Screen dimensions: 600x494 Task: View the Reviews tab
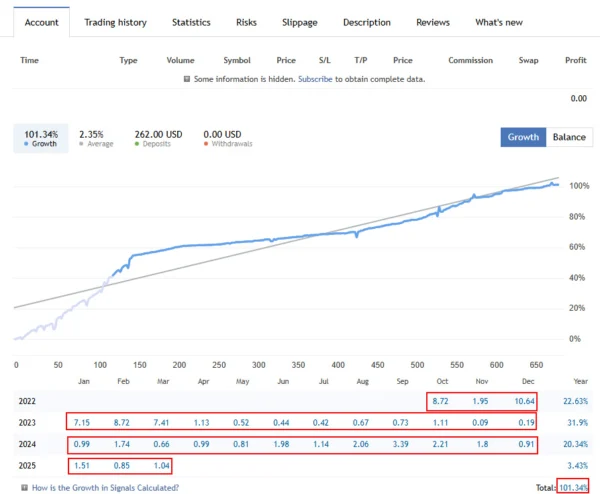pyautogui.click(x=432, y=22)
